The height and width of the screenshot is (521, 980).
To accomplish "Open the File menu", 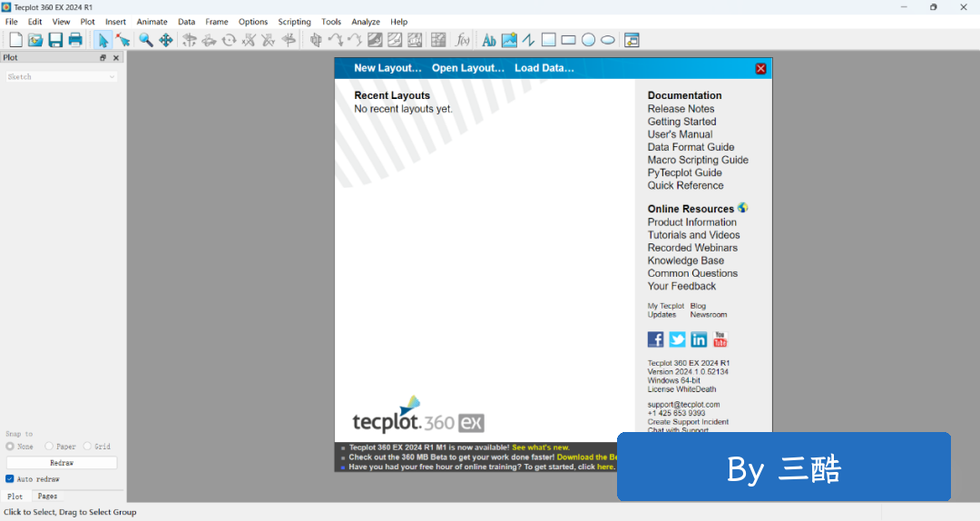I will [x=11, y=22].
